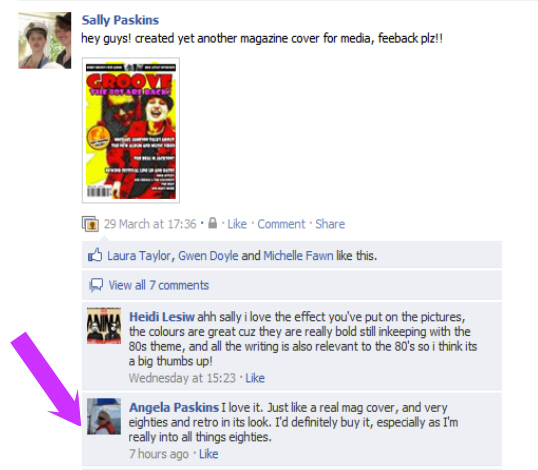Like Sally's magazine cover post

(237, 224)
